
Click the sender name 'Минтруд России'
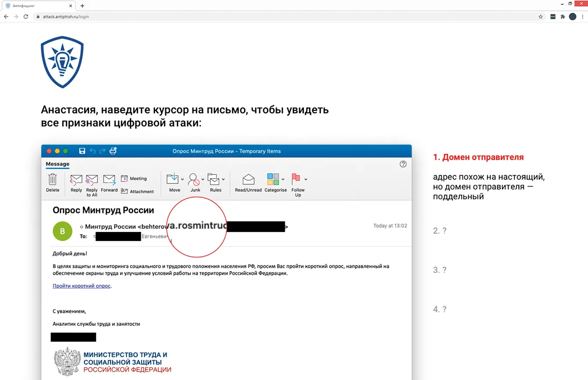[110, 227]
